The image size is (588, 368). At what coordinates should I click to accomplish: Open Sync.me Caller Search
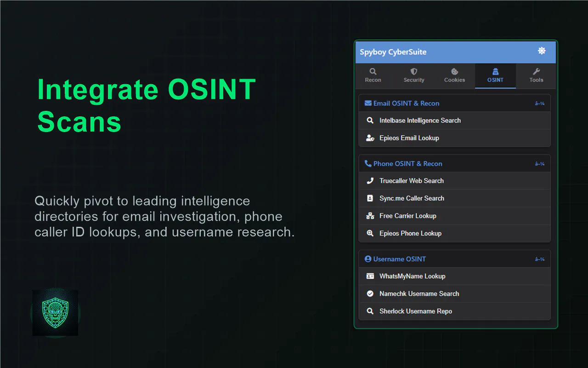point(454,198)
